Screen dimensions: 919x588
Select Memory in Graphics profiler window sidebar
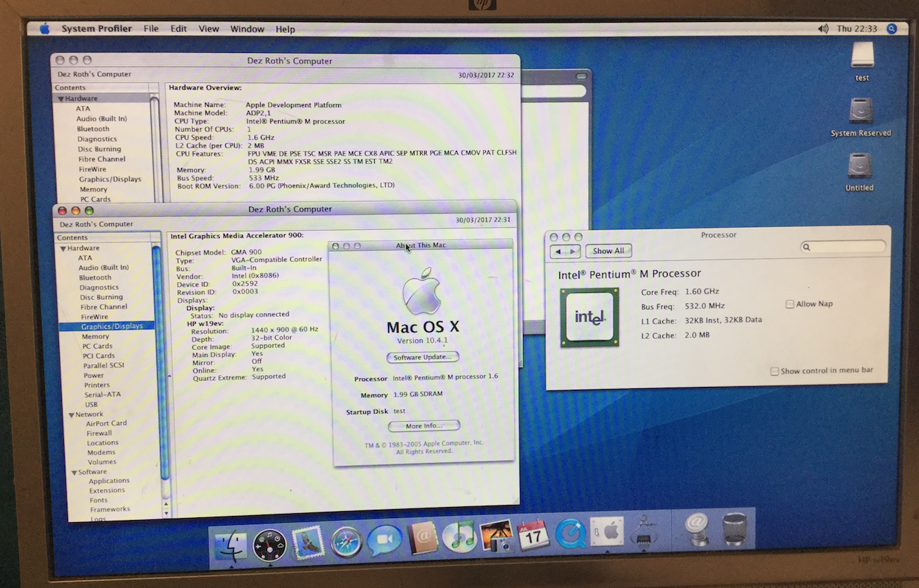(x=95, y=337)
